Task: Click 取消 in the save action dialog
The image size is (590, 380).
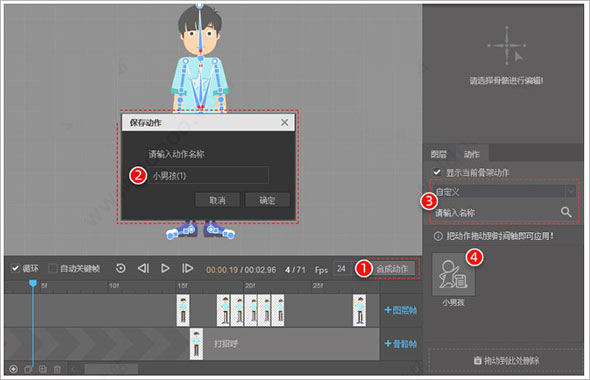Action: [x=217, y=200]
